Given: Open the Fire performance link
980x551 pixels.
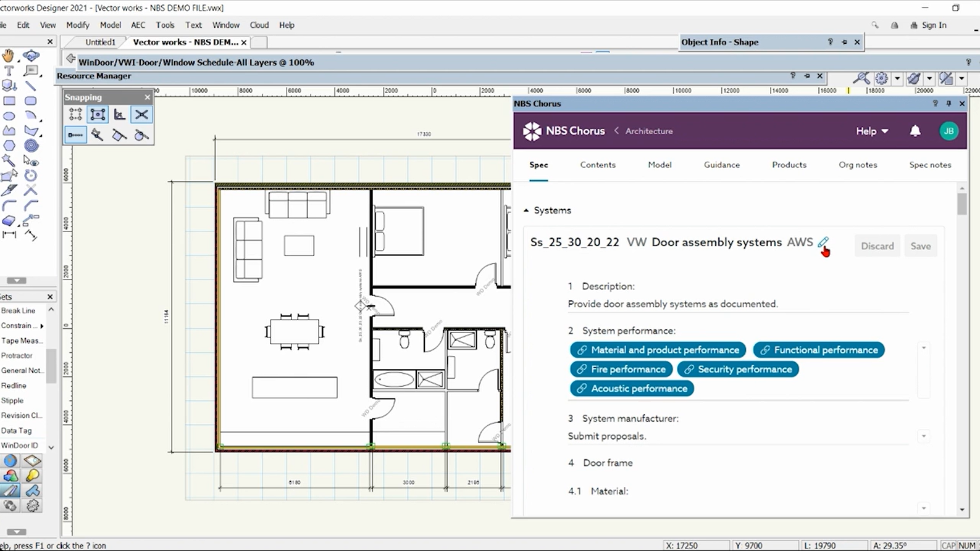Looking at the screenshot, I should [621, 369].
